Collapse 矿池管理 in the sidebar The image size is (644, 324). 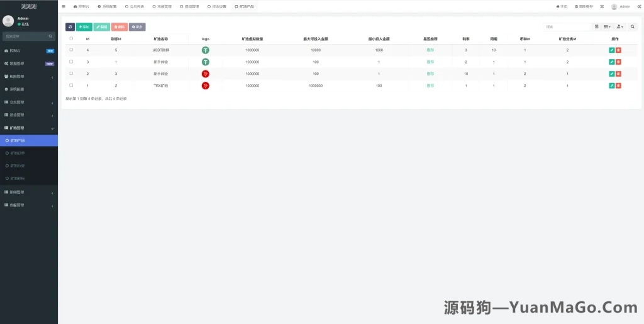pyautogui.click(x=29, y=128)
